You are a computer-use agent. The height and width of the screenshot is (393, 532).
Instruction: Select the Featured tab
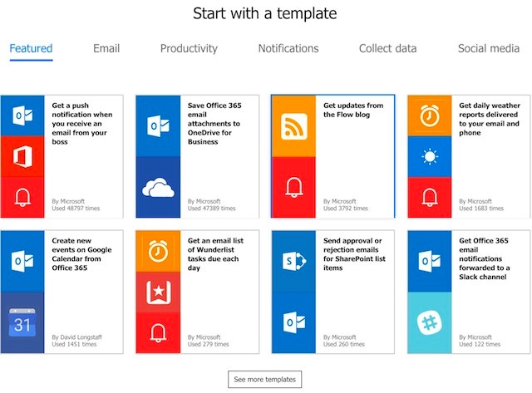[x=31, y=48]
